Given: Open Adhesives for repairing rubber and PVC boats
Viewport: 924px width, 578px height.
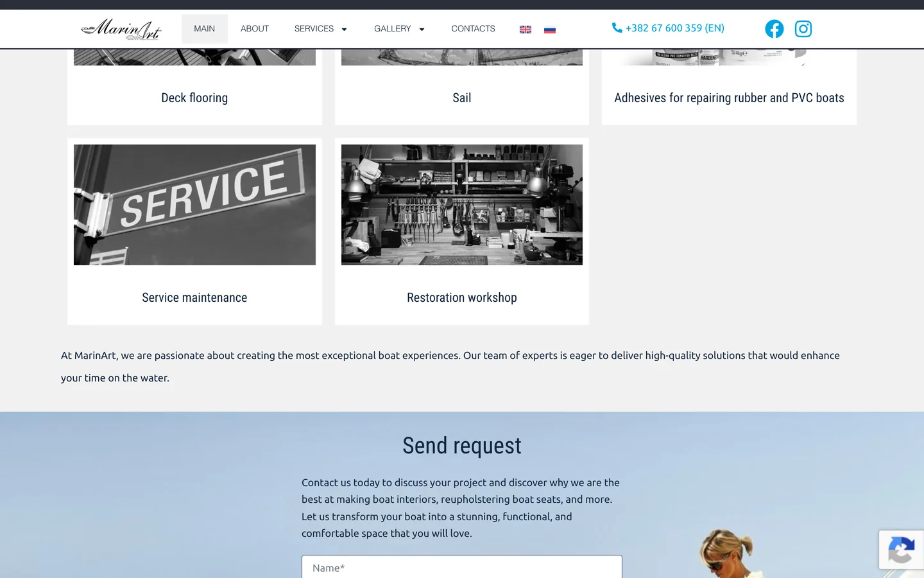Looking at the screenshot, I should point(729,98).
